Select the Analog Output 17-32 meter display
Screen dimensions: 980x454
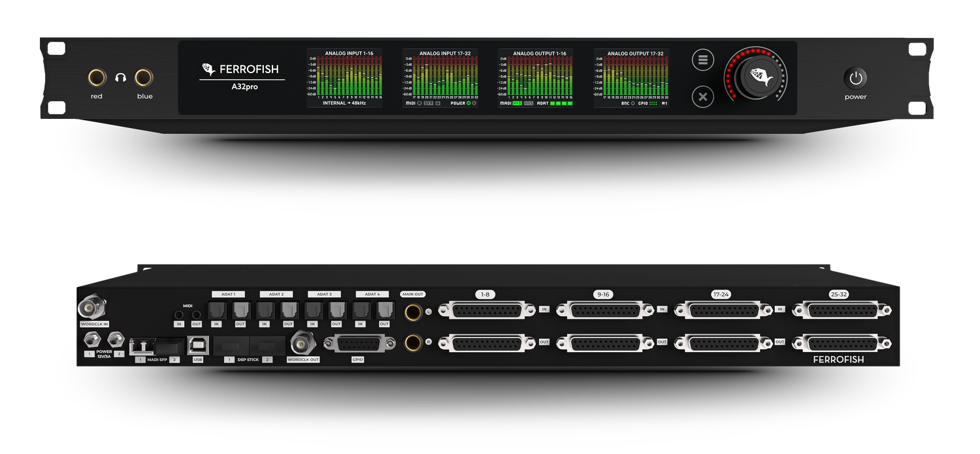pyautogui.click(x=631, y=78)
